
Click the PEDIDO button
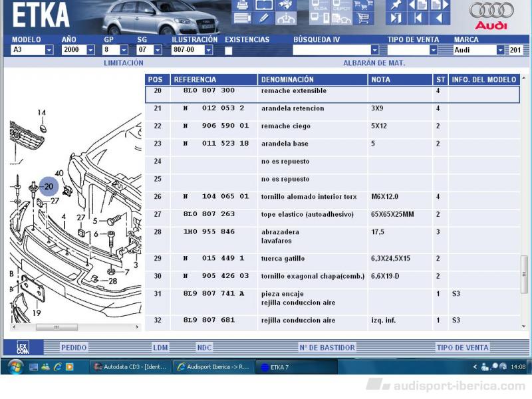[74, 347]
